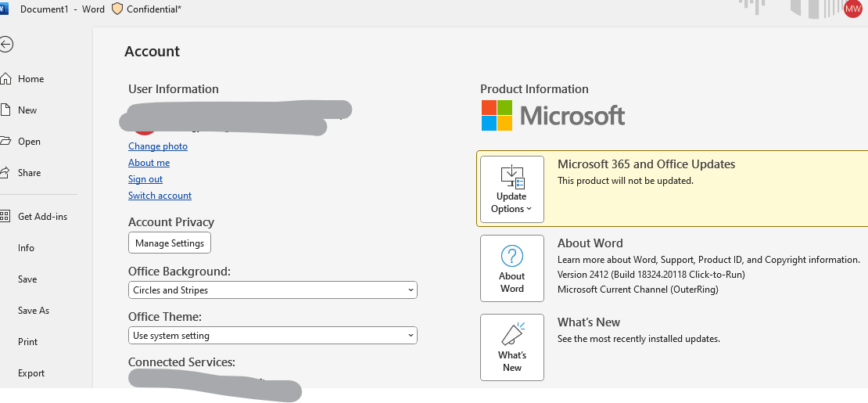Click the Home house icon
The height and width of the screenshot is (403, 868).
(x=5, y=79)
